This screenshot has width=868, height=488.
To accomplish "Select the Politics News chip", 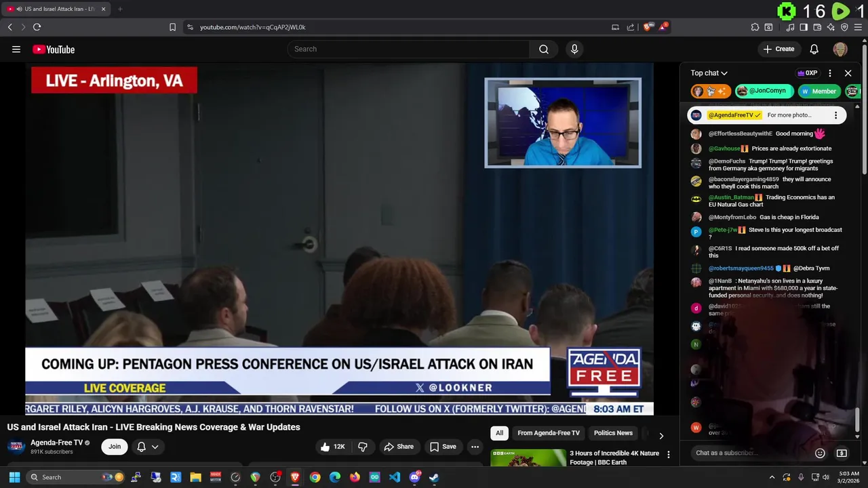I will [613, 433].
